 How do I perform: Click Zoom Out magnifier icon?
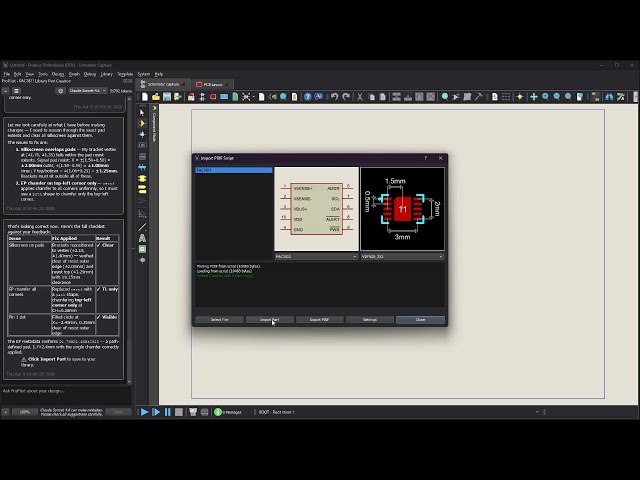(557, 97)
